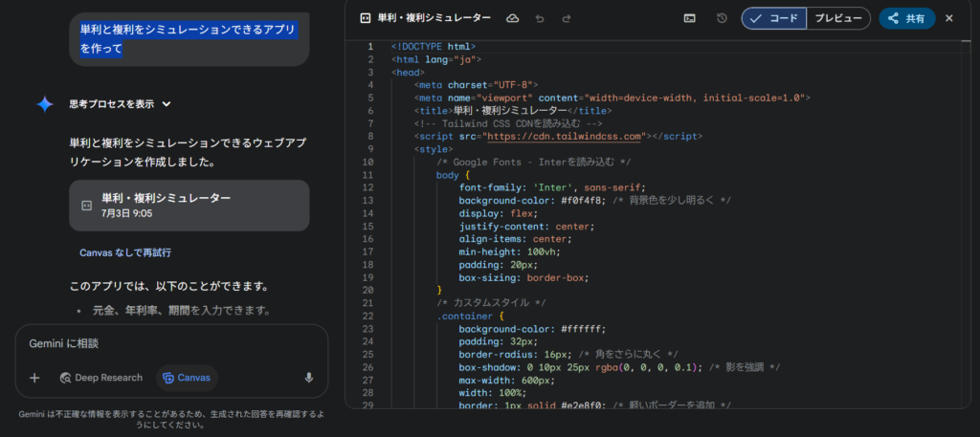Focus the Gemini に相談 input field

click(171, 343)
